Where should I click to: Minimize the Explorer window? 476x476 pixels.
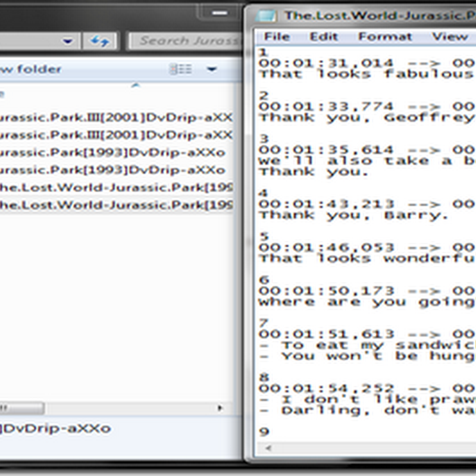pyautogui.click(x=220, y=13)
